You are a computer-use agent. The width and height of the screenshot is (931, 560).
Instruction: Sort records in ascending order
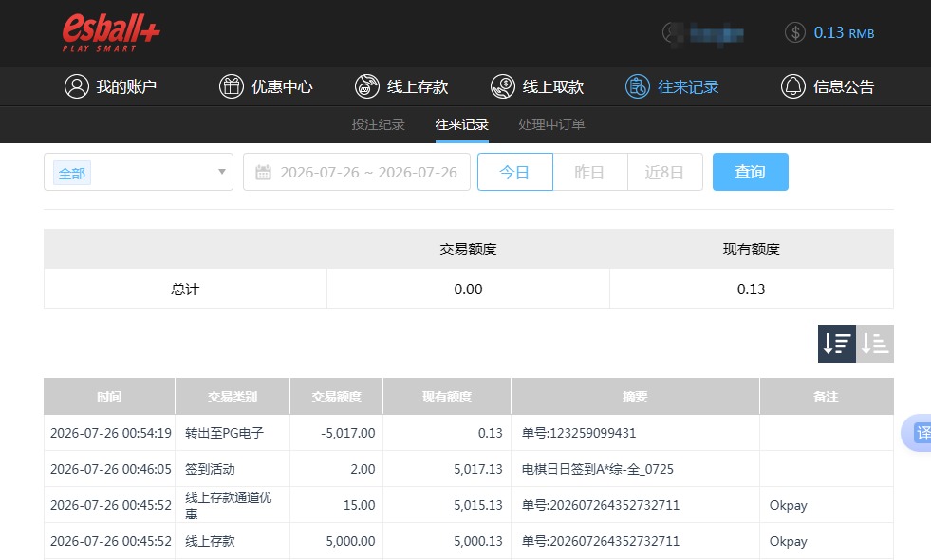click(x=875, y=344)
